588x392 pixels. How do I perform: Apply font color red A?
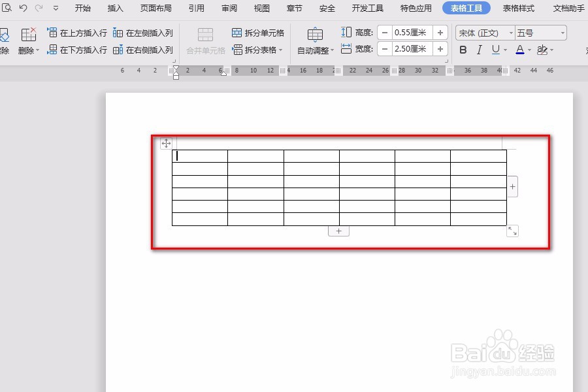point(520,50)
